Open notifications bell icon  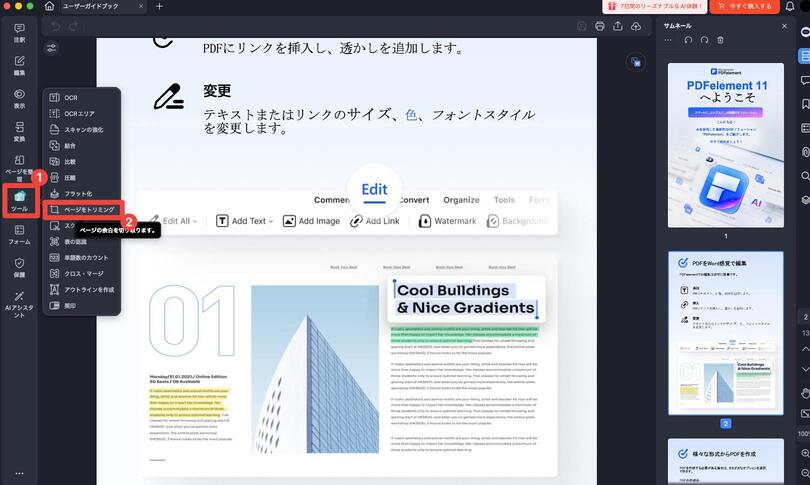(790, 6)
